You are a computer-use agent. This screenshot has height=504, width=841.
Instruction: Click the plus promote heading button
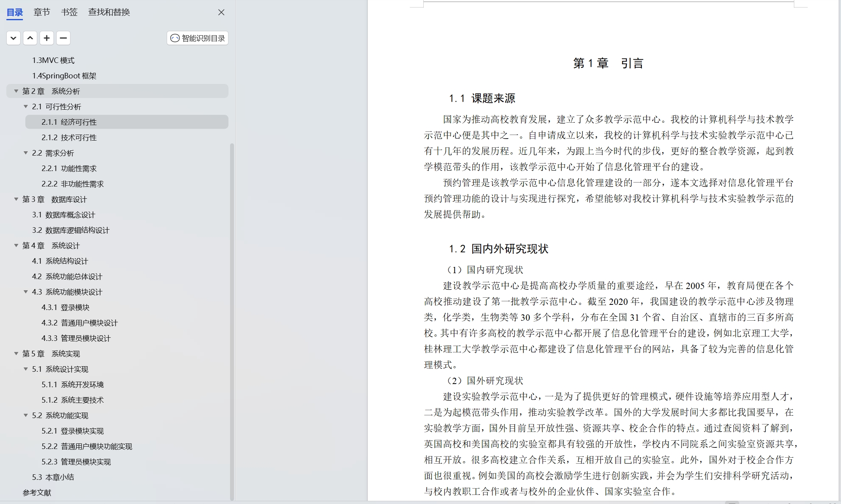point(47,38)
